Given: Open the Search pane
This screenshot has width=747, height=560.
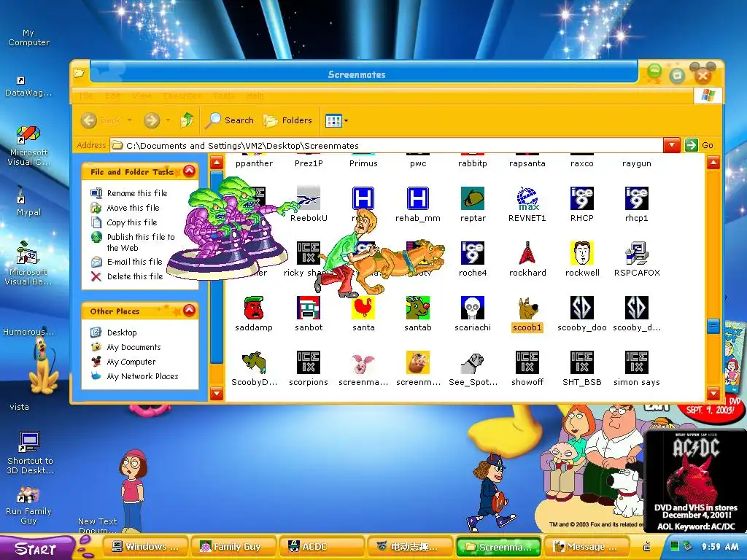Looking at the screenshot, I should tap(230, 120).
